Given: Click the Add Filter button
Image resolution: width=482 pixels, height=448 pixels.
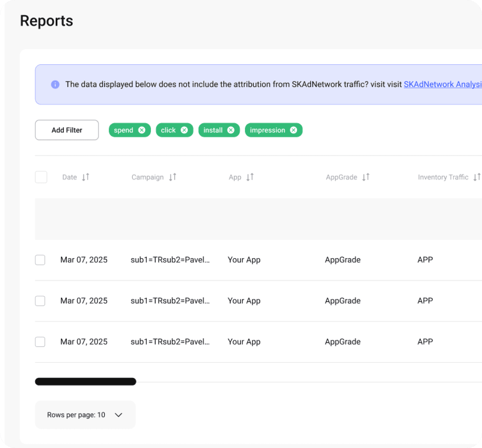Looking at the screenshot, I should point(67,130).
